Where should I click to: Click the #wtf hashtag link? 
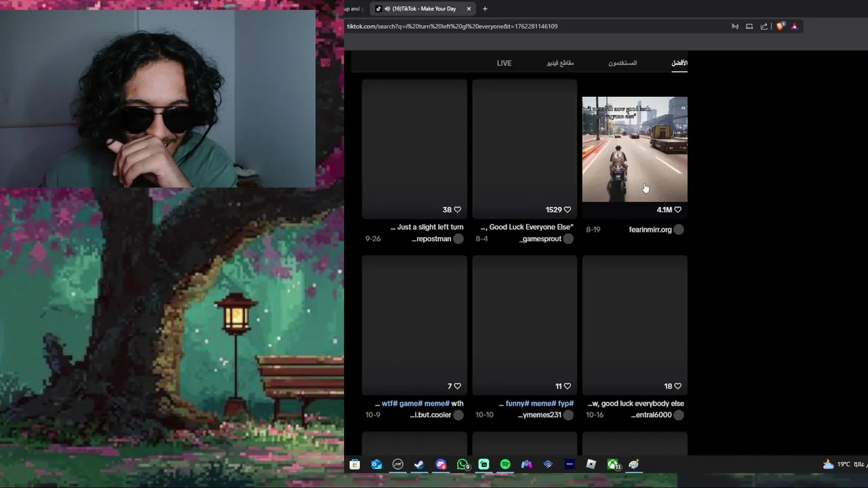click(389, 403)
